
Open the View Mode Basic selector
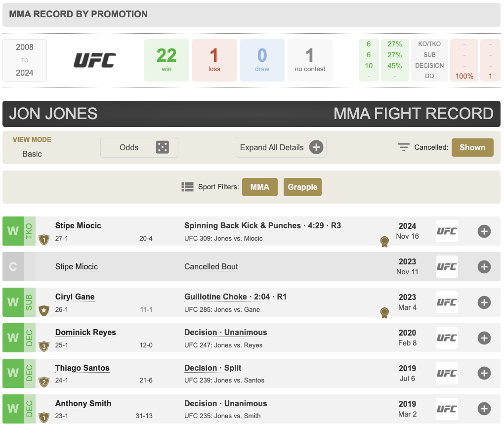(x=32, y=154)
